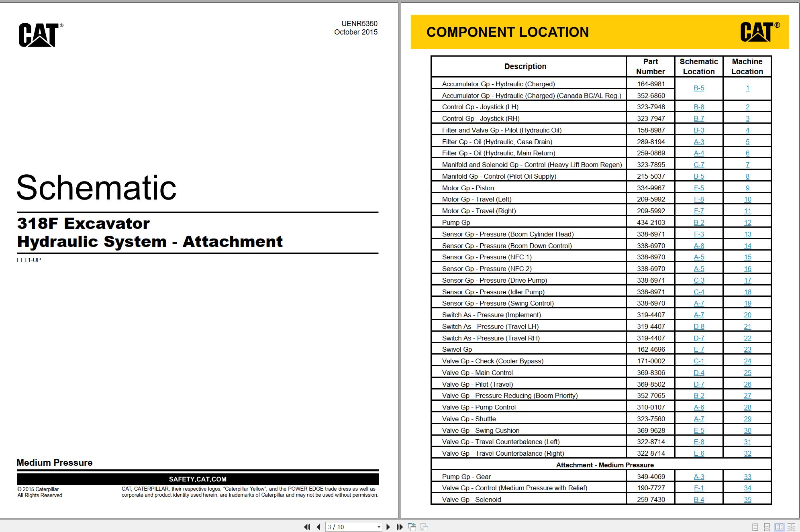This screenshot has height=532, width=800.
Task: Open machine location 26 link
Action: [x=747, y=384]
